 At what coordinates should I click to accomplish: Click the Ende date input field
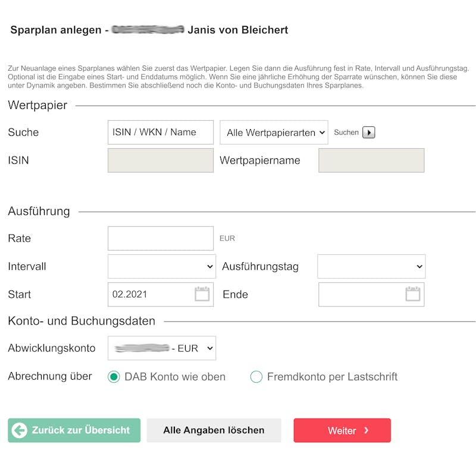coord(361,294)
